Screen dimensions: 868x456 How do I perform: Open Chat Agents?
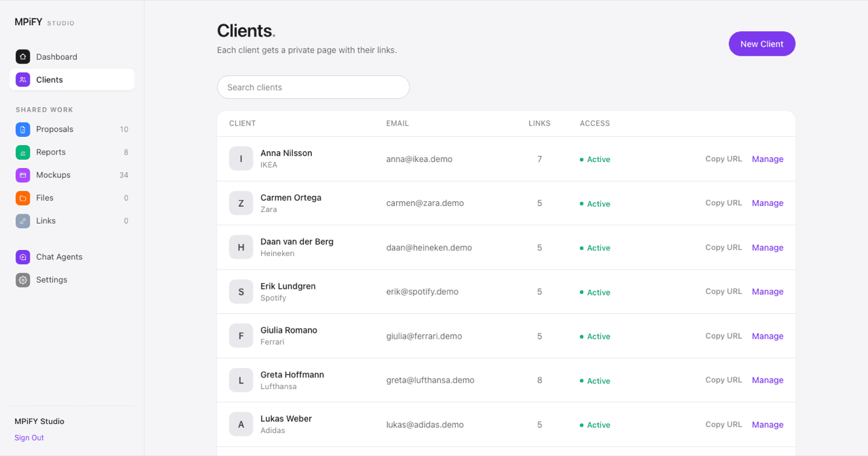[x=72, y=257]
